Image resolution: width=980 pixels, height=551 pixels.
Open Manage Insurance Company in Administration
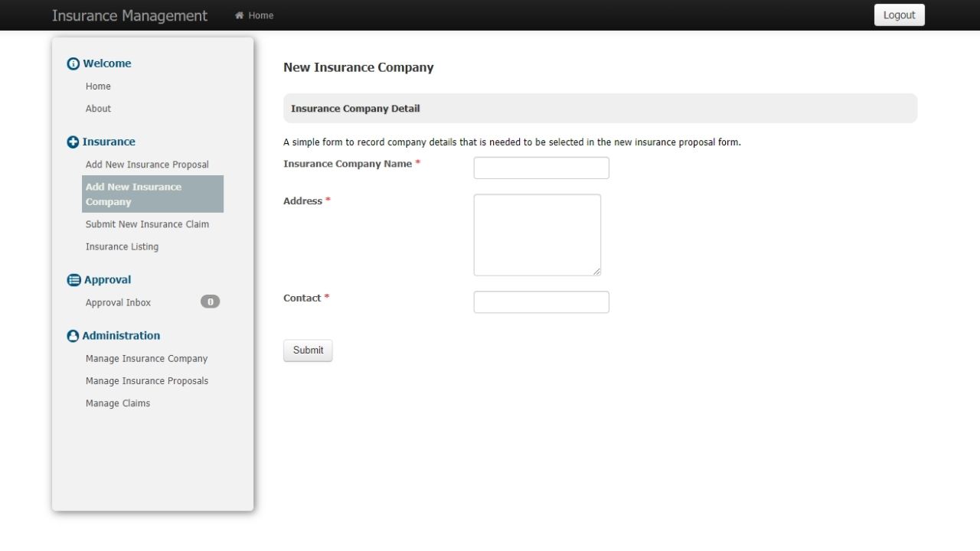click(146, 359)
